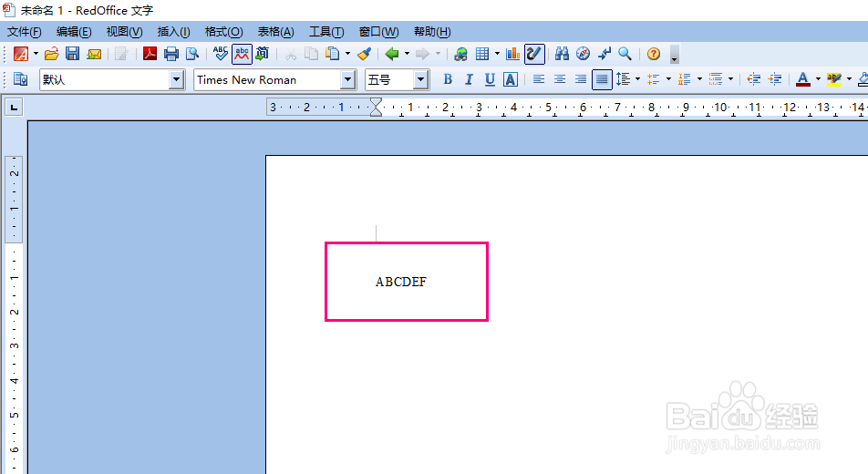Open the font size dropdown showing 五号
Image resolution: width=868 pixels, height=474 pixels.
click(x=421, y=79)
